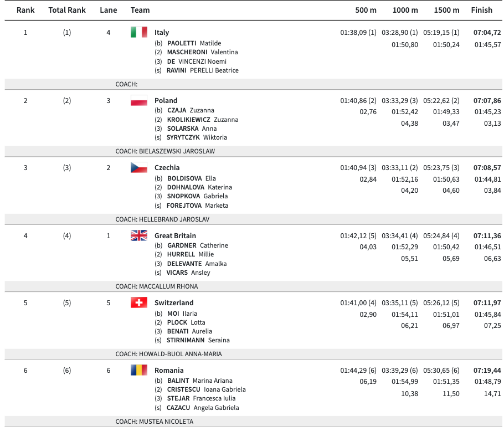
Task: Click rower name GARDNER Catherine
Action: [197, 245]
